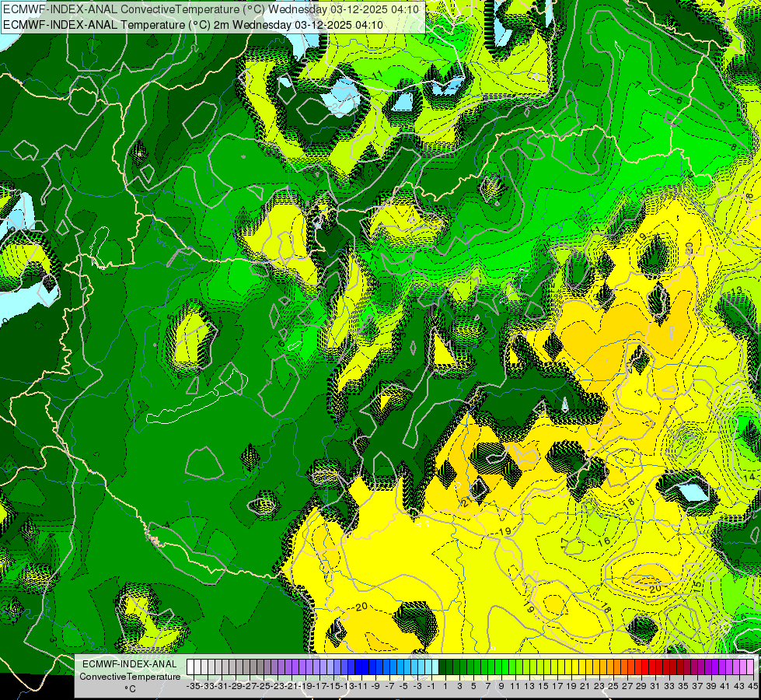The image size is (761, 700).
Task: Select the orange legend swatch above 25
Action: click(610, 667)
